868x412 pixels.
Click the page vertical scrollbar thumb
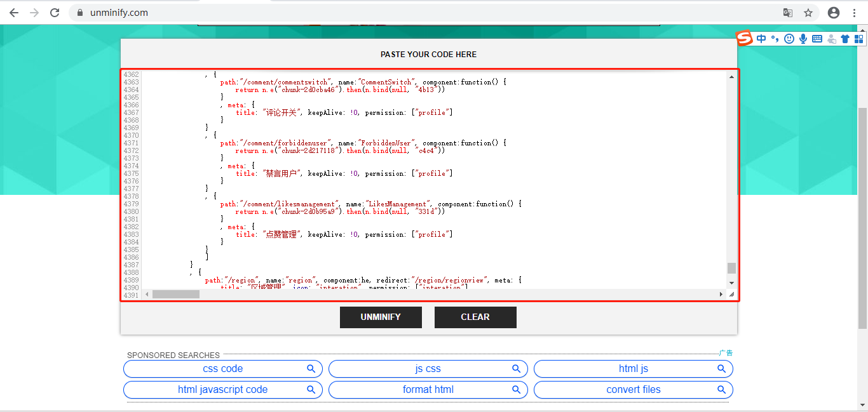pos(863,218)
